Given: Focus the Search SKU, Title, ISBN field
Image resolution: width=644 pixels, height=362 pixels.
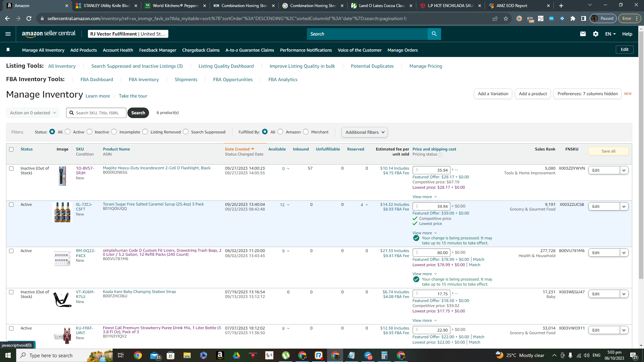Looking at the screenshot, I should 96,113.
